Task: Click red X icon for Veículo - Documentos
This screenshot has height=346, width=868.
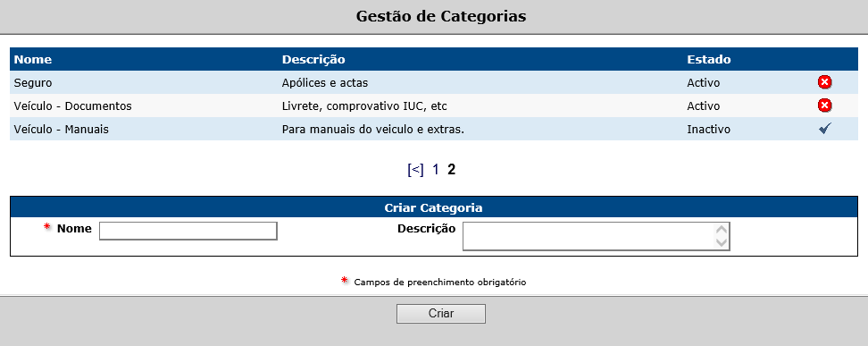Action: click(824, 105)
